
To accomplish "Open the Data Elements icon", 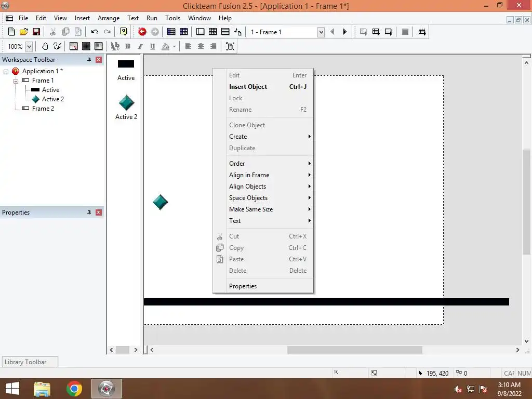I will [238, 32].
